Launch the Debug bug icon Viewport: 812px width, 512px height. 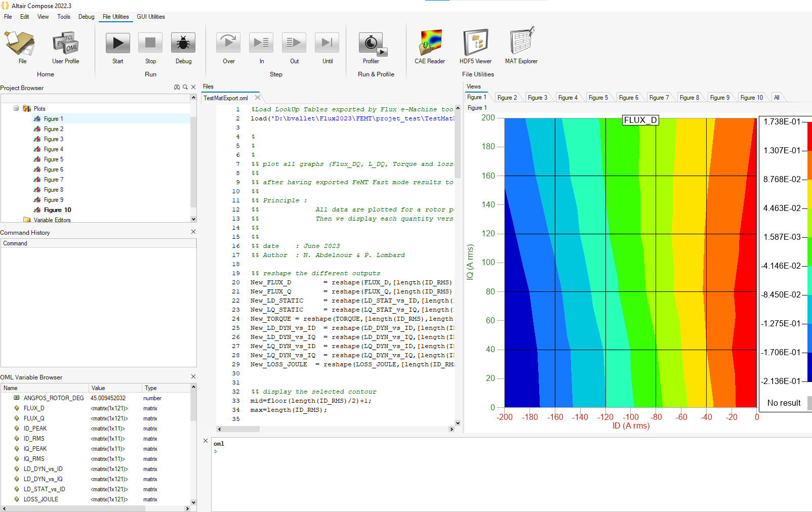tap(183, 44)
